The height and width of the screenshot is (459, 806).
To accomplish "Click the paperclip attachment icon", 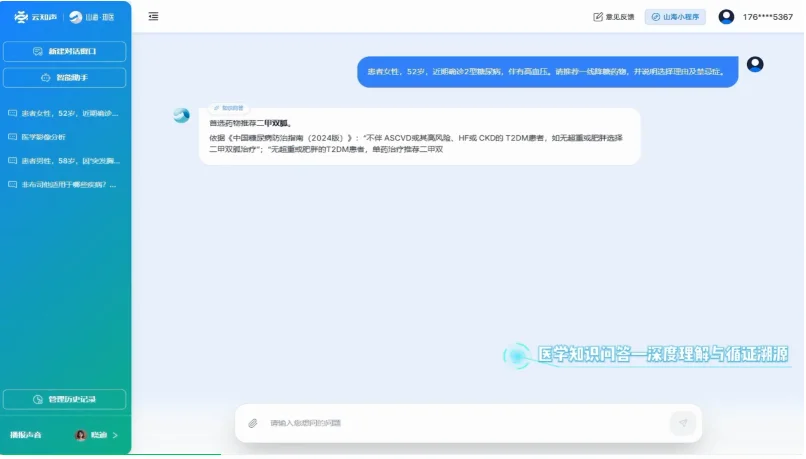I will coord(253,423).
